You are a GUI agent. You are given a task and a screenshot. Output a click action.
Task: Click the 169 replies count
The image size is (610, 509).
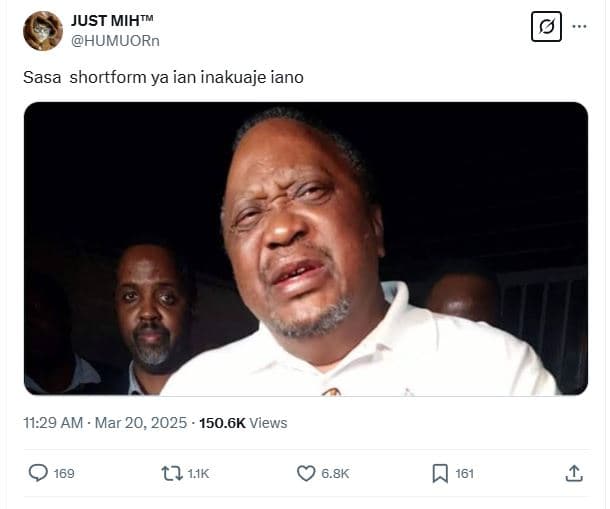pos(64,474)
